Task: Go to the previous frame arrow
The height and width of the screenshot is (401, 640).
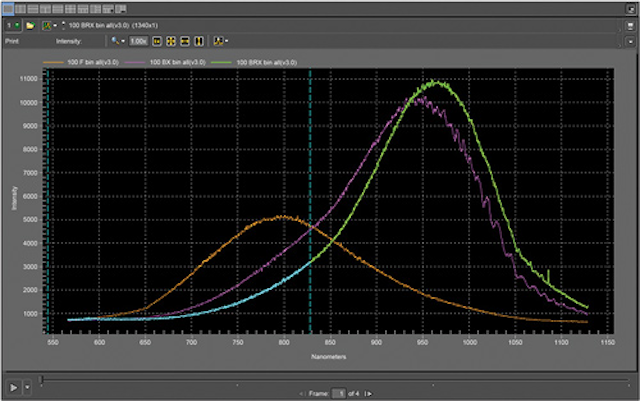Action: pyautogui.click(x=301, y=394)
